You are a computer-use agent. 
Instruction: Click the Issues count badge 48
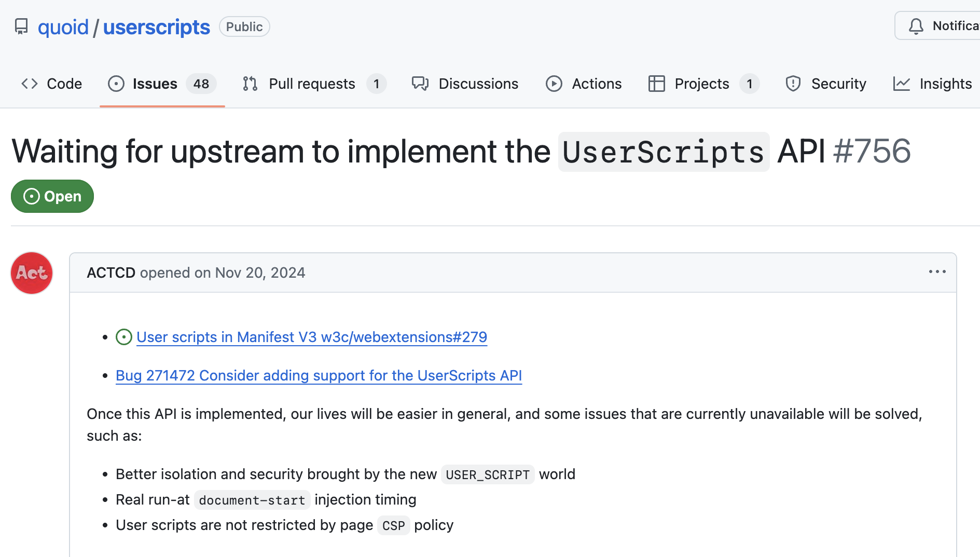pyautogui.click(x=201, y=84)
